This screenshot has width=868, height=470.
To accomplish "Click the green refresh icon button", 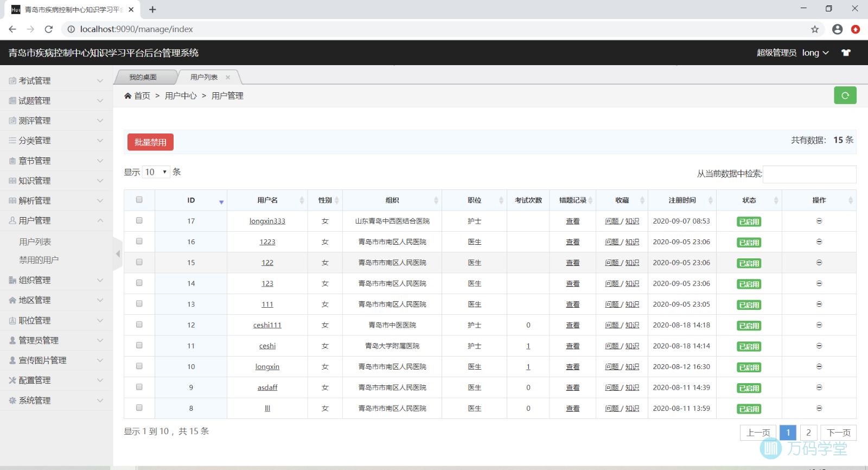I will pyautogui.click(x=845, y=96).
